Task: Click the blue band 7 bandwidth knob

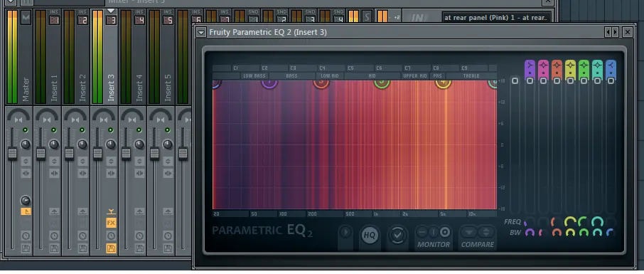Action: tap(611, 233)
